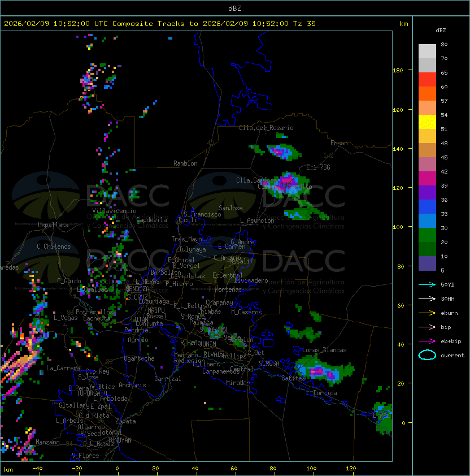Click the Clla.del_Rosario place label
470x476 pixels.
click(266, 128)
